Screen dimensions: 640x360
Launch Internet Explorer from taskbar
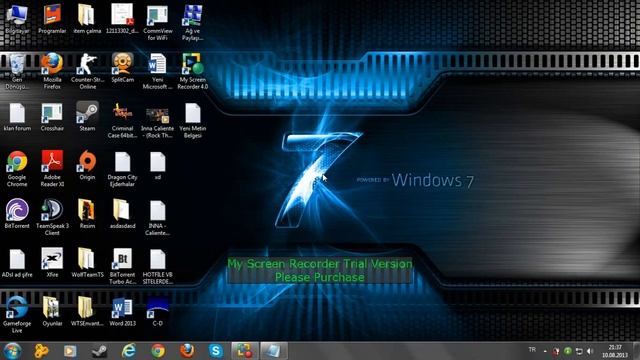point(129,351)
